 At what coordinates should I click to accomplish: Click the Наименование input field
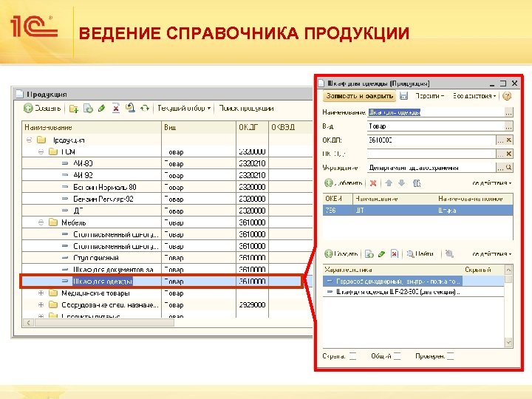point(436,112)
